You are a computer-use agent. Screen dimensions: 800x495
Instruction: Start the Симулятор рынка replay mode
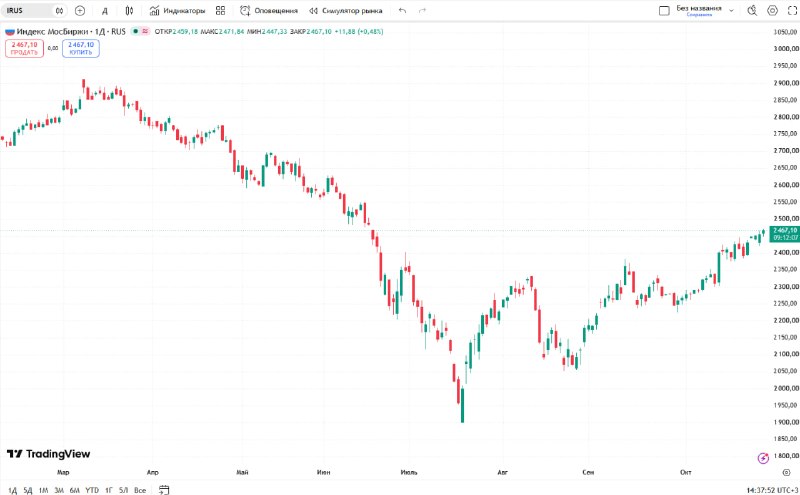345,10
